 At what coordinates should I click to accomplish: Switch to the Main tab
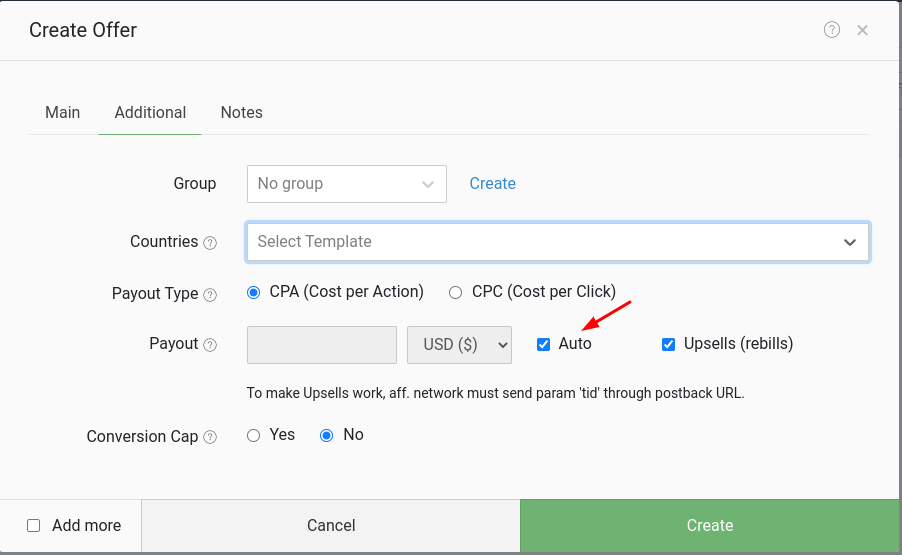click(62, 113)
